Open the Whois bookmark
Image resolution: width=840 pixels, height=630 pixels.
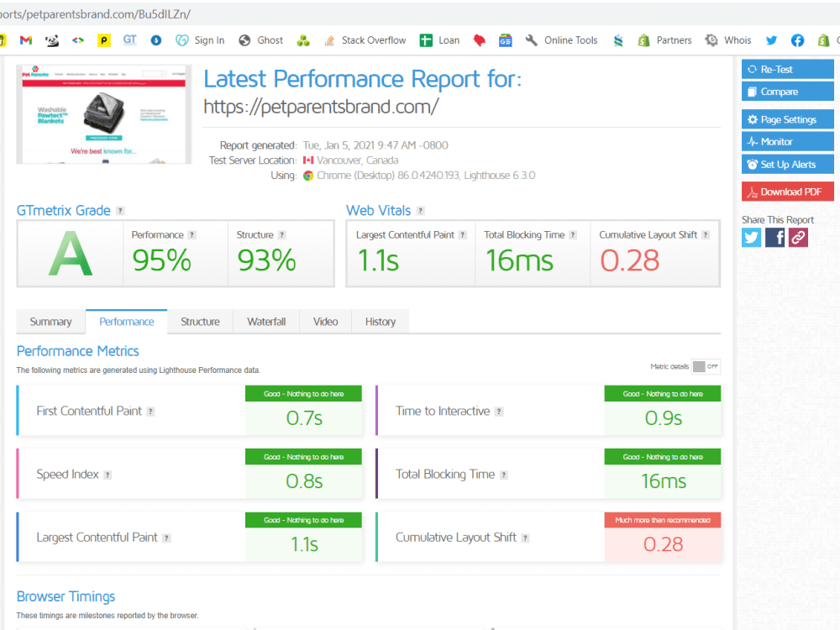[x=728, y=40]
